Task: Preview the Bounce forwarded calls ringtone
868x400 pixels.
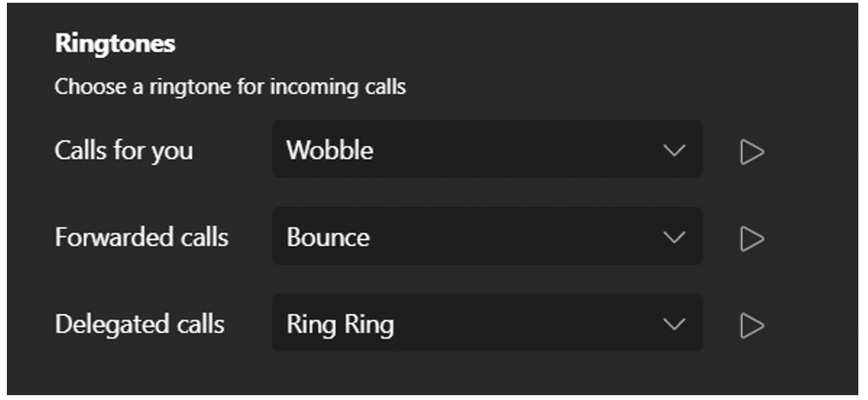Action: coord(752,238)
